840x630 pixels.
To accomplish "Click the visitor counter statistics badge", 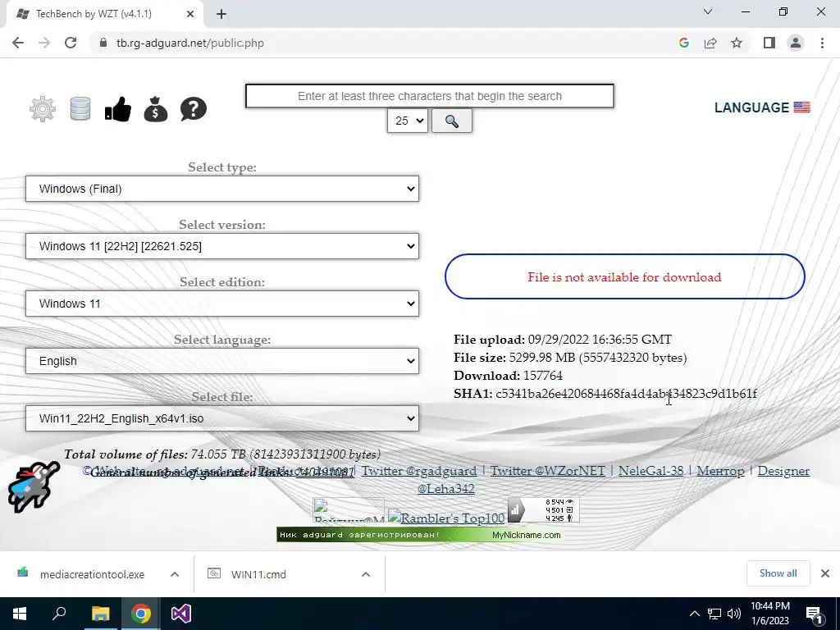I will click(x=543, y=510).
